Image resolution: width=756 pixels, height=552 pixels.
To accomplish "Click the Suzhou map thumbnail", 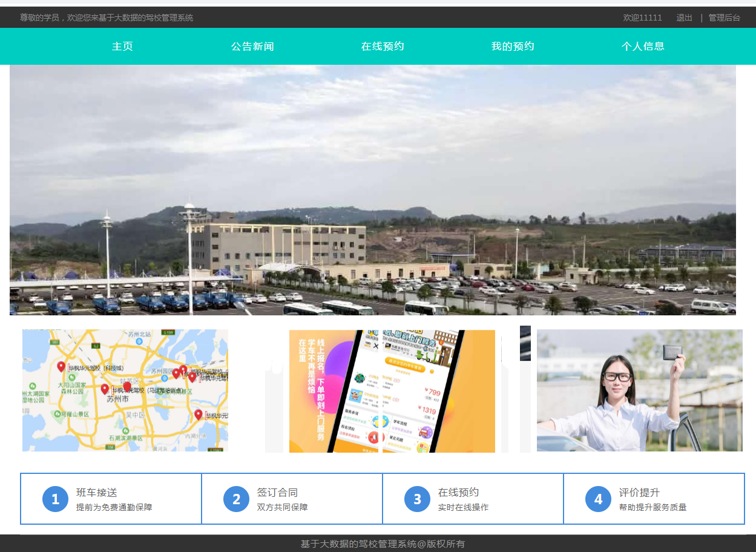I will tap(125, 390).
